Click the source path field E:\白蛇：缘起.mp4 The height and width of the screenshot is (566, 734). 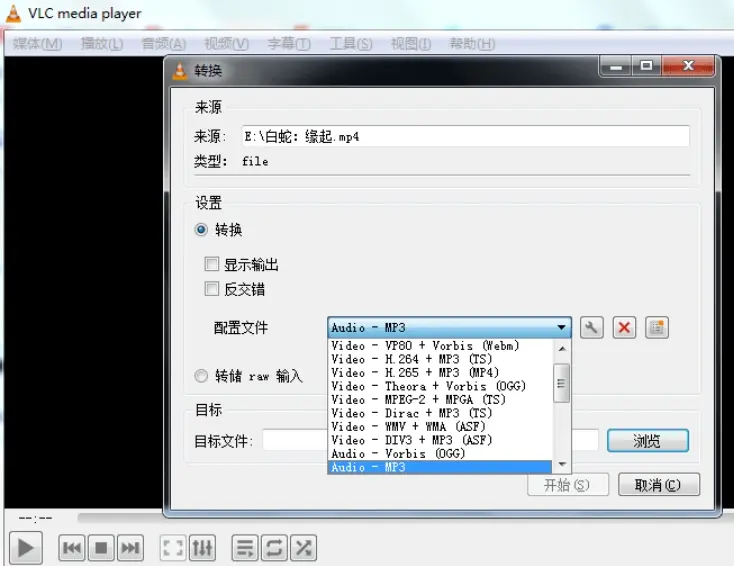click(465, 136)
